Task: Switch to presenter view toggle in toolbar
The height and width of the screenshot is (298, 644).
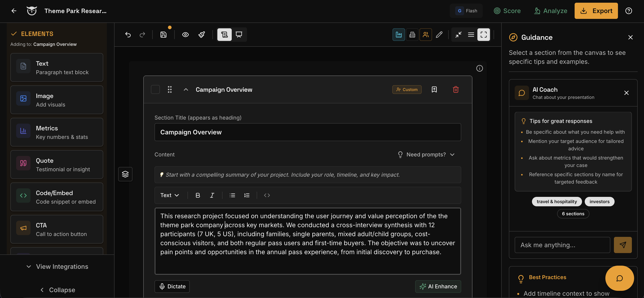Action: point(239,35)
